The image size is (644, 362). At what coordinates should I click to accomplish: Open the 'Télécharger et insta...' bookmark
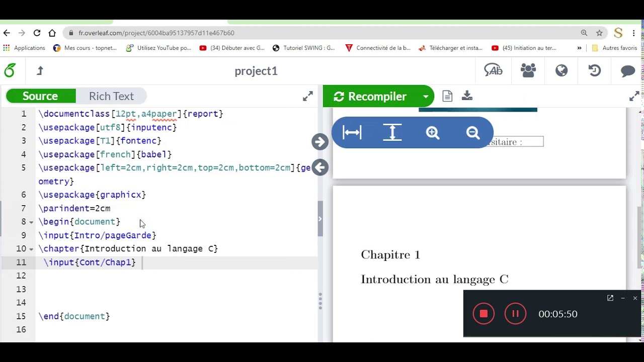pyautogui.click(x=450, y=48)
